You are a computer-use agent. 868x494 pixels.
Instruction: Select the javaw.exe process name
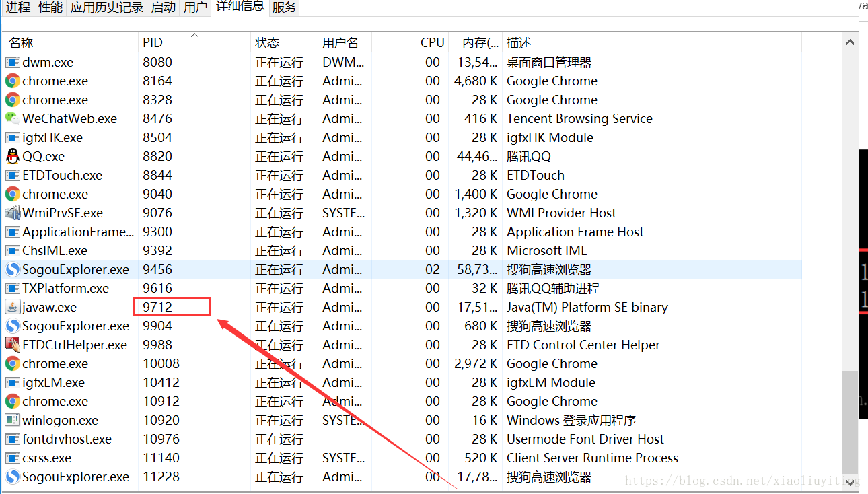(50, 307)
